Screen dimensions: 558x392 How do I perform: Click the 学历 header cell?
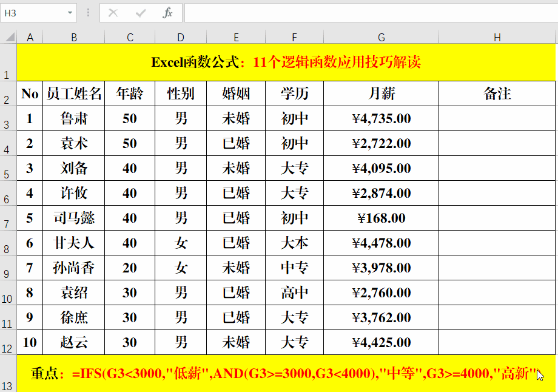[294, 93]
